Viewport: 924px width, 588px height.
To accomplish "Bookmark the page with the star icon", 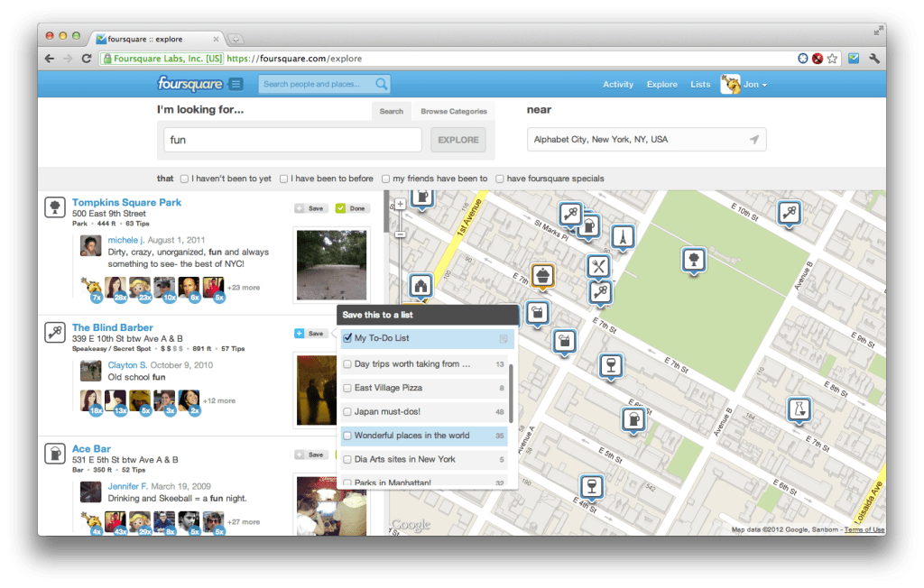I will pos(832,59).
